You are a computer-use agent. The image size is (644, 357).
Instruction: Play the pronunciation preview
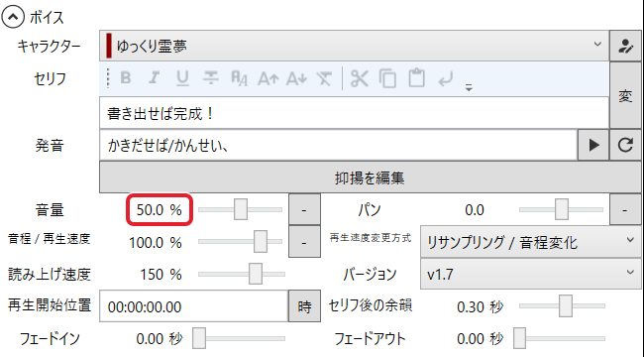pos(593,145)
